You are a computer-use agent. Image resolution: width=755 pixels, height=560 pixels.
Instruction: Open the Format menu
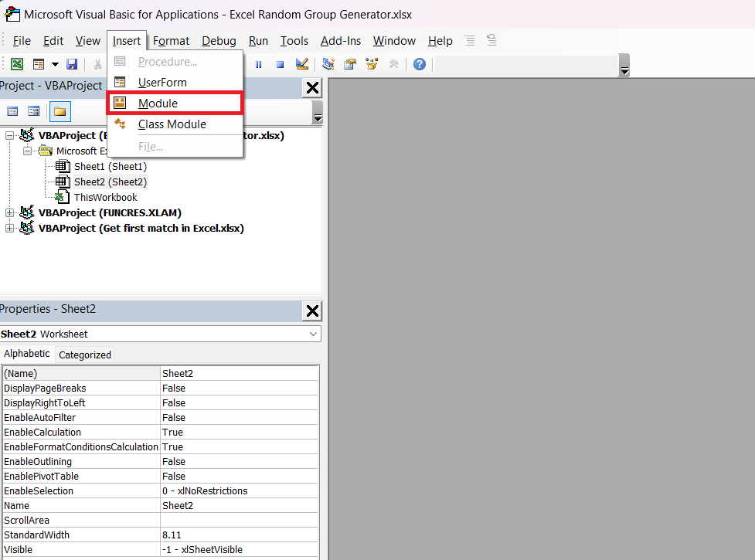(x=171, y=41)
